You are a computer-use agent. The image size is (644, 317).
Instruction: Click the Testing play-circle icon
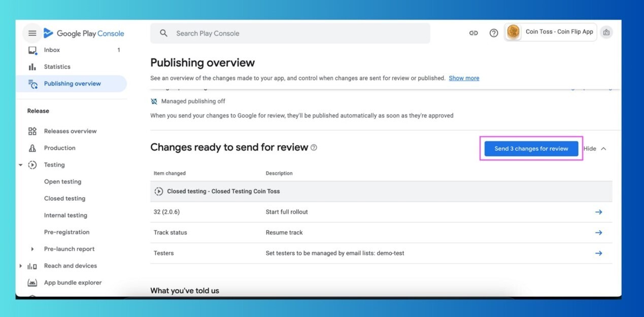32,165
